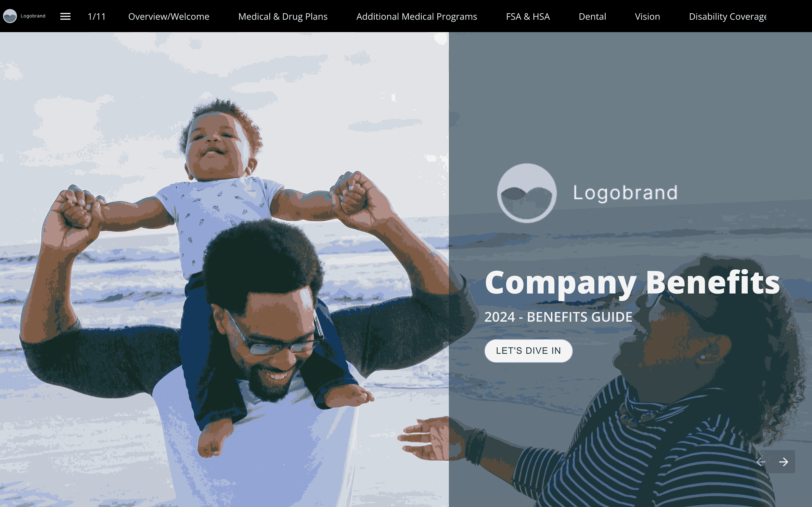Open Additional Medical Programs tab
This screenshot has width=812, height=507.
tap(416, 16)
